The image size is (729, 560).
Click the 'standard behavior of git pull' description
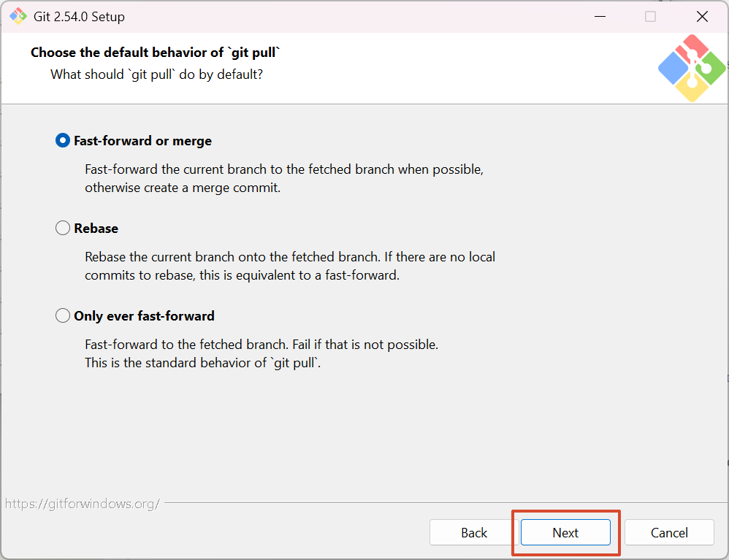[202, 363]
